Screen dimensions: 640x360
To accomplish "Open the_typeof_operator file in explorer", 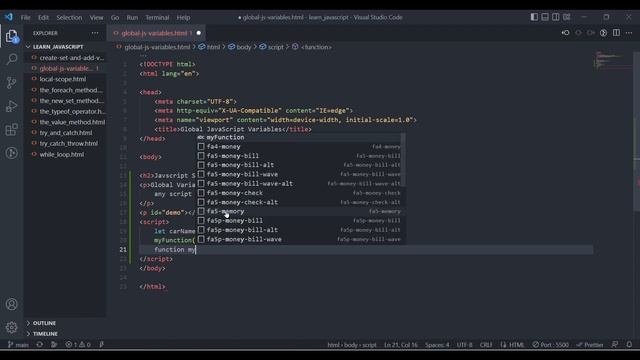I will point(65,111).
